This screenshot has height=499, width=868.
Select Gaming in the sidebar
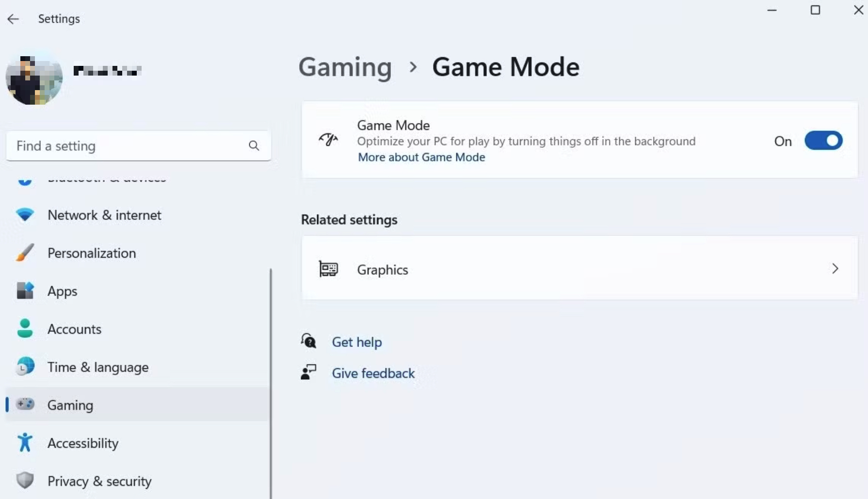point(70,405)
